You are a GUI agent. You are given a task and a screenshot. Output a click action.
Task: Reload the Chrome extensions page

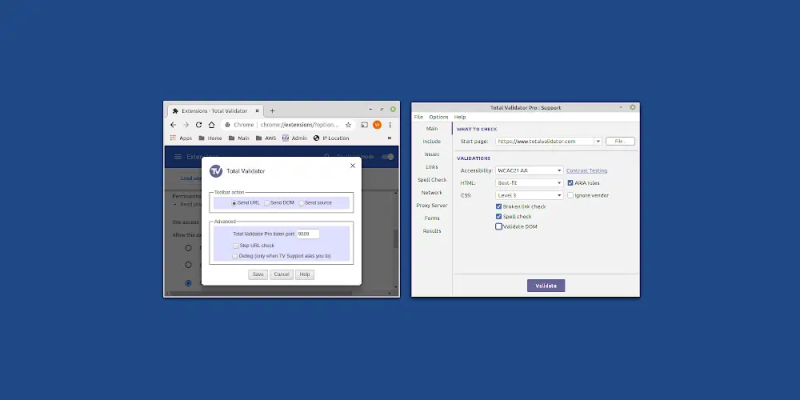[x=198, y=125]
